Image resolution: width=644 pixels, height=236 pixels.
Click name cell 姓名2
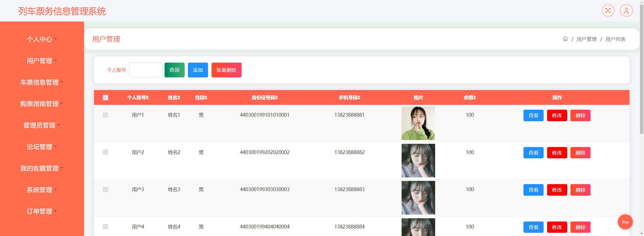tap(174, 152)
